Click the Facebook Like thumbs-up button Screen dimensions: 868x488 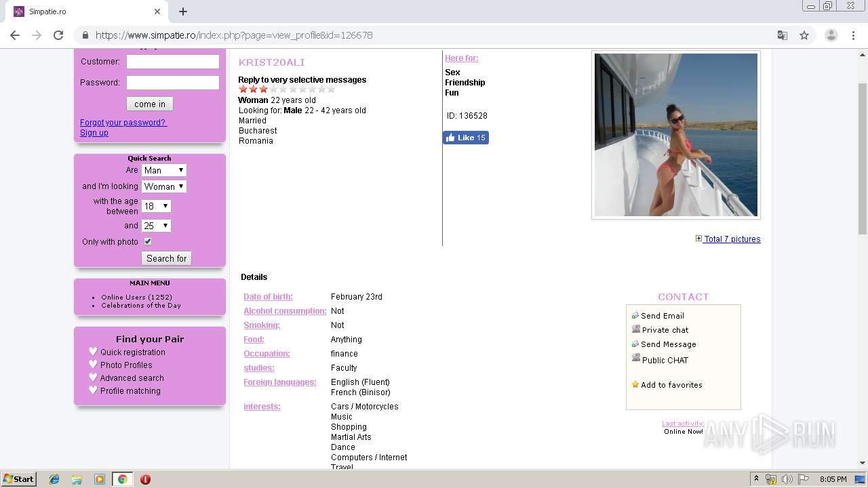point(466,138)
